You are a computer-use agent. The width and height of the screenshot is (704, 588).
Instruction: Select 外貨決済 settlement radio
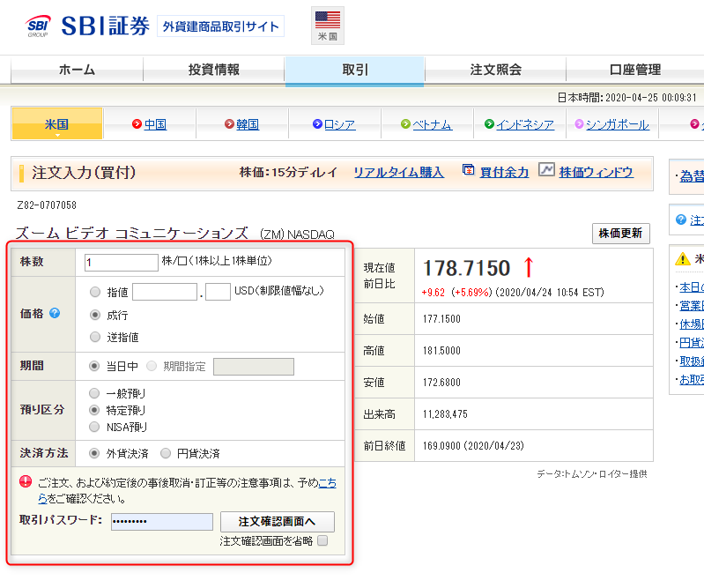click(94, 453)
